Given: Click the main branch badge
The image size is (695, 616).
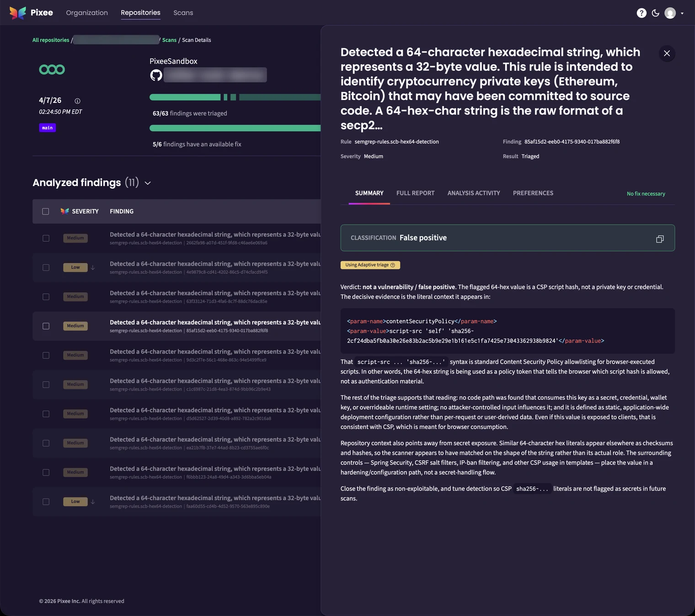Looking at the screenshot, I should [x=48, y=128].
